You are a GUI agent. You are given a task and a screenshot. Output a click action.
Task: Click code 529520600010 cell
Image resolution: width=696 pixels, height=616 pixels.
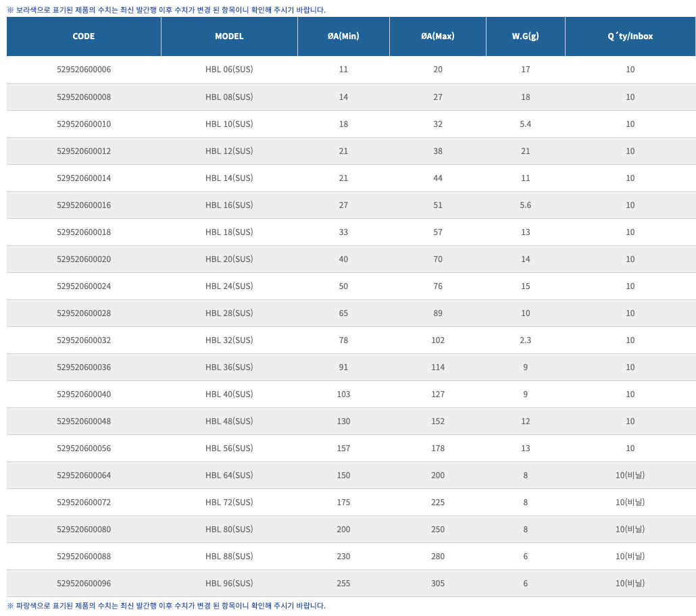click(x=83, y=124)
